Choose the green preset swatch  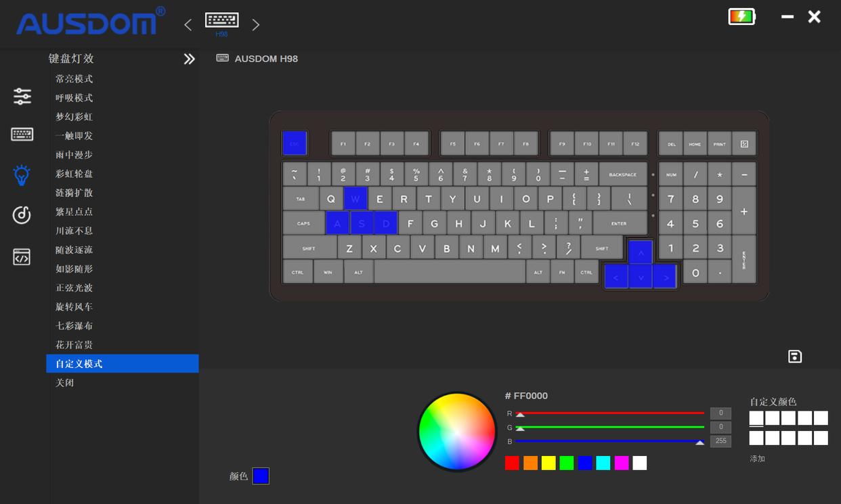[x=567, y=463]
